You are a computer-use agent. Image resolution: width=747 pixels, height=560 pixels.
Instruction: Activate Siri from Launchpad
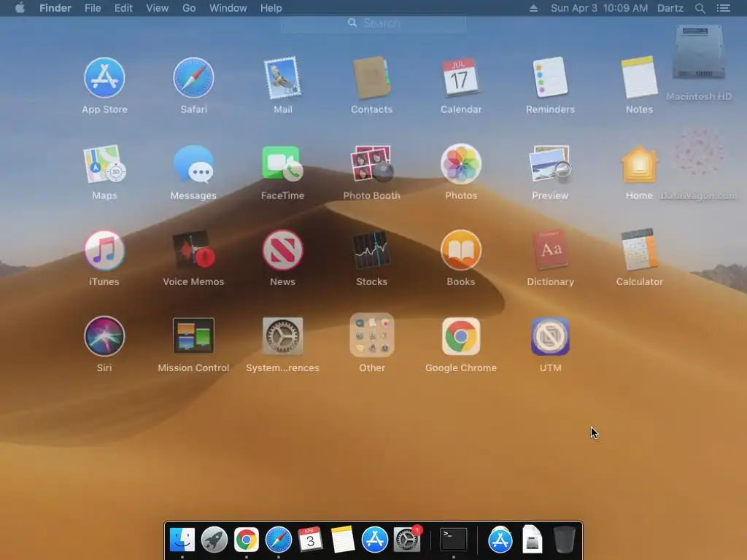point(104,336)
